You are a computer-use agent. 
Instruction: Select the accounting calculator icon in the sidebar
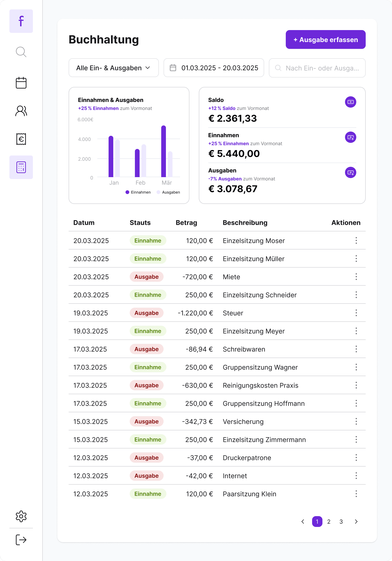(21, 167)
